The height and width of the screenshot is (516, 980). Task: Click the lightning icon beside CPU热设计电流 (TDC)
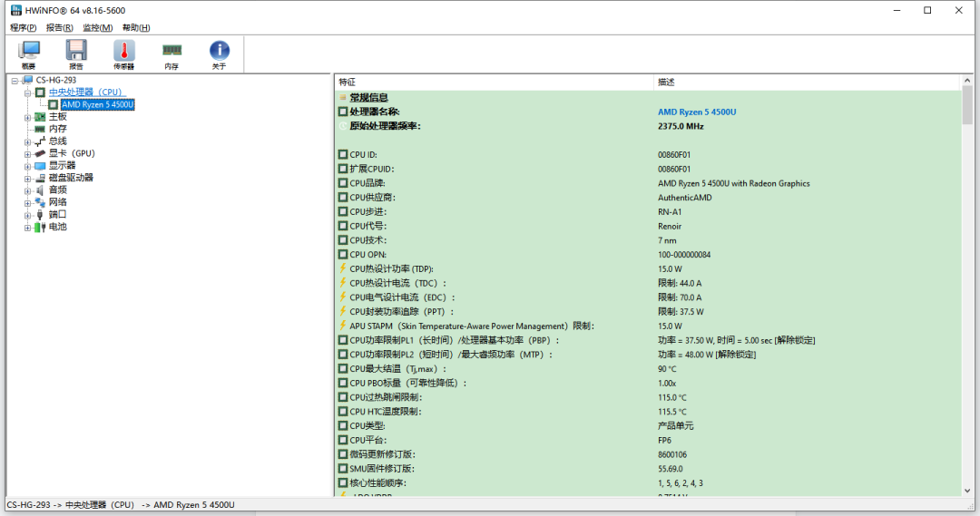342,283
